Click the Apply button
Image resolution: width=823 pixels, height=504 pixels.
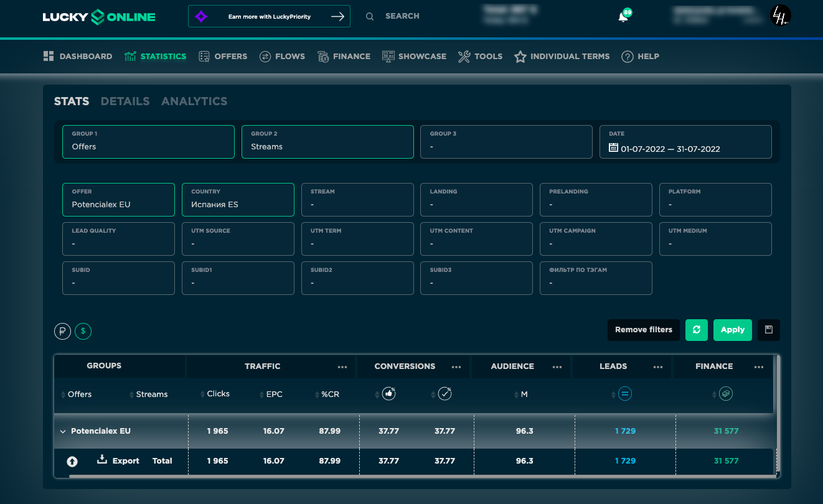click(733, 330)
